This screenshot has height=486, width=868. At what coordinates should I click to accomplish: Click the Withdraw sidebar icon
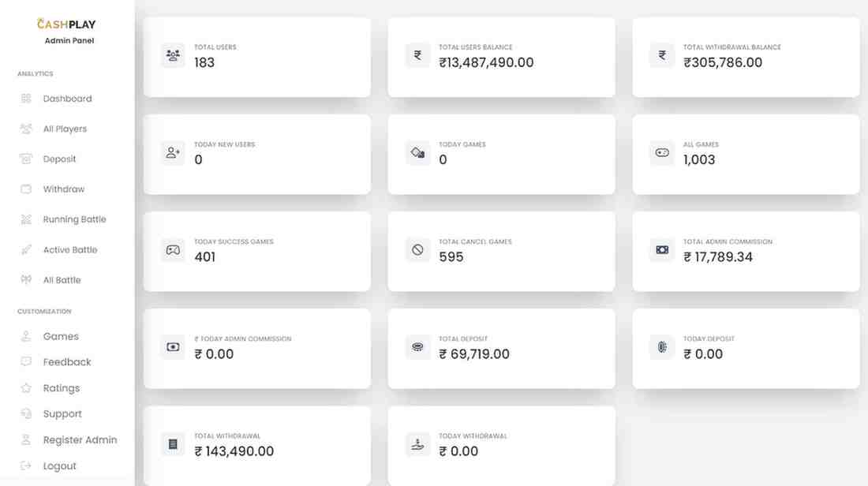coord(26,189)
